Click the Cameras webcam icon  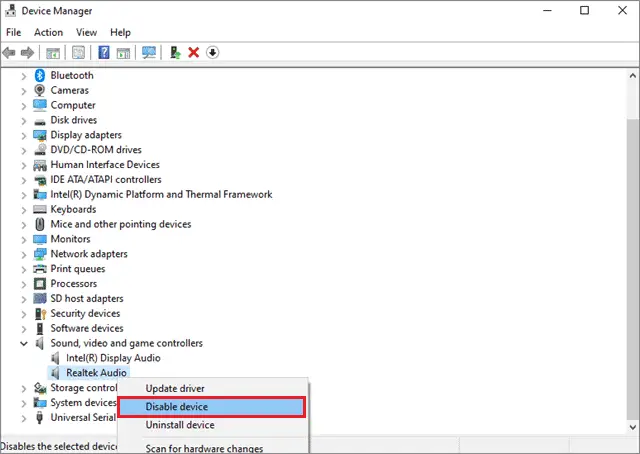[x=40, y=90]
